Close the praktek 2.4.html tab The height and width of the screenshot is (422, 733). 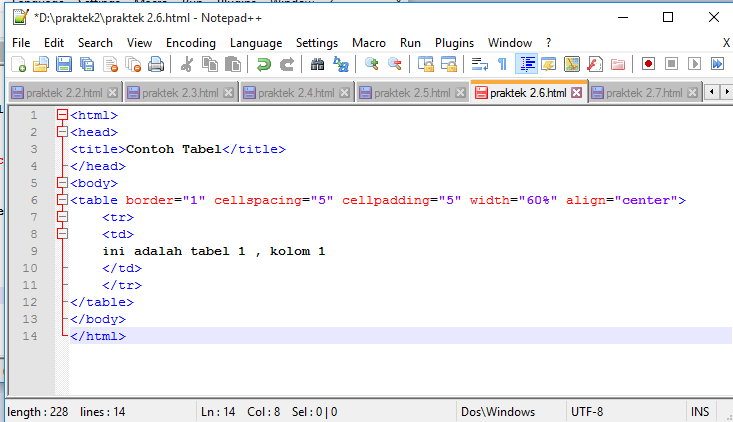[345, 93]
